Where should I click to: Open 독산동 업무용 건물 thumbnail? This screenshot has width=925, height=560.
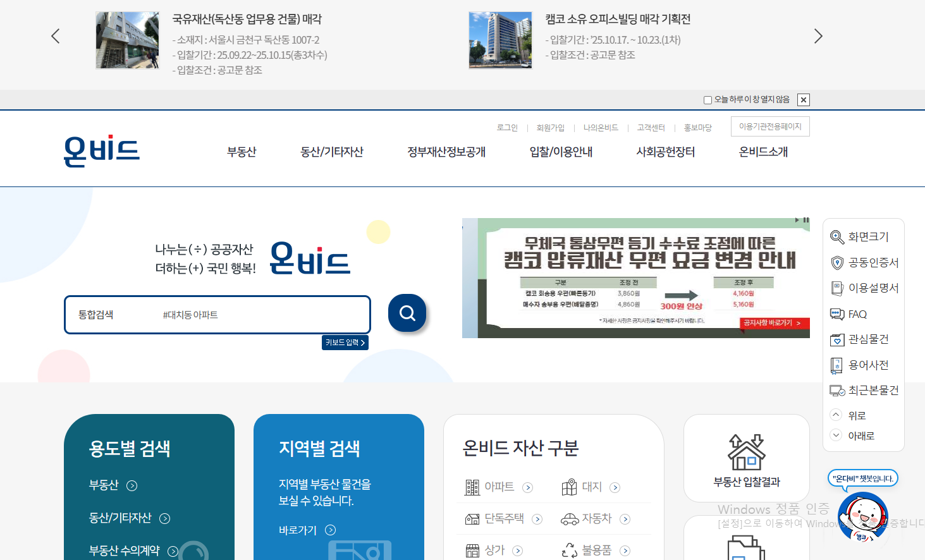(128, 40)
